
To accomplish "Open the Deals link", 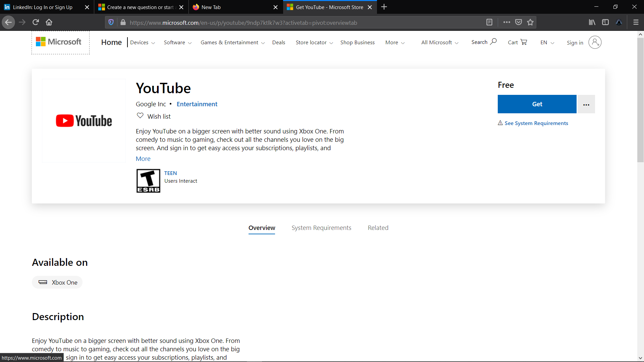I will pos(279,43).
